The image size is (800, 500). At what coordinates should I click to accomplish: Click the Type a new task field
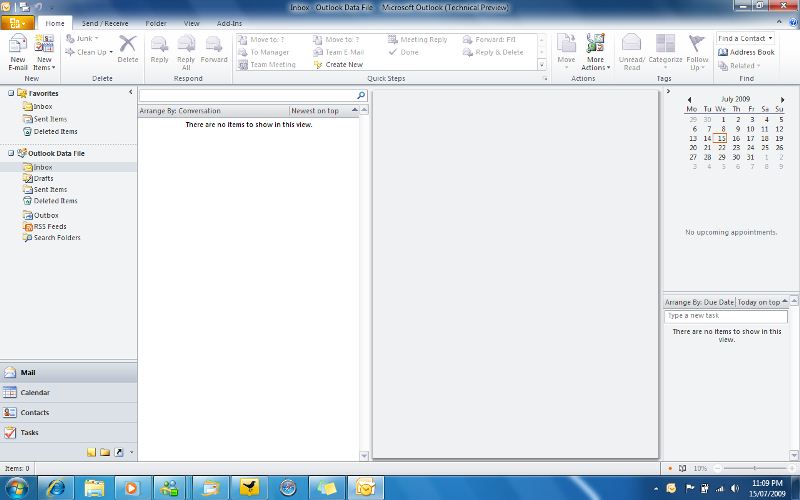click(726, 316)
